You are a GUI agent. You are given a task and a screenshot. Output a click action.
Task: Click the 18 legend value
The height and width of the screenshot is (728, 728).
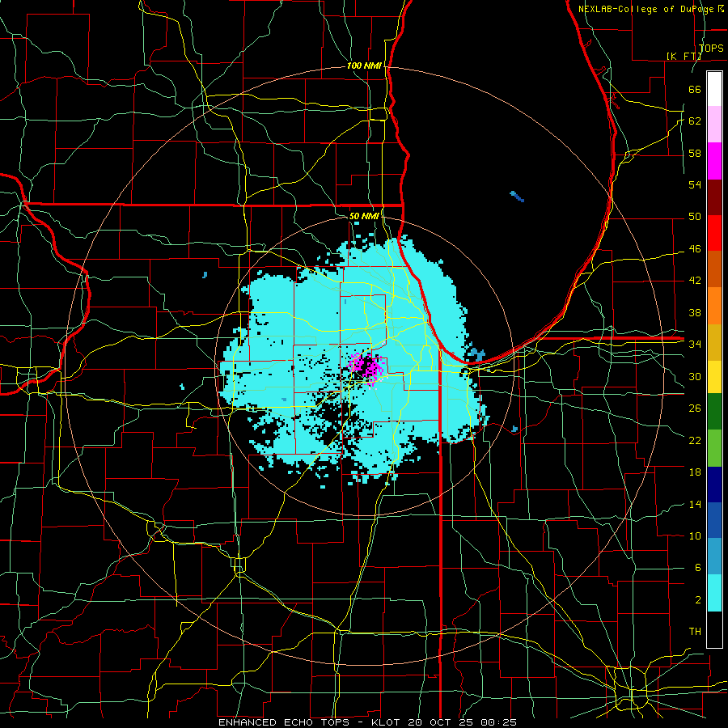point(695,472)
